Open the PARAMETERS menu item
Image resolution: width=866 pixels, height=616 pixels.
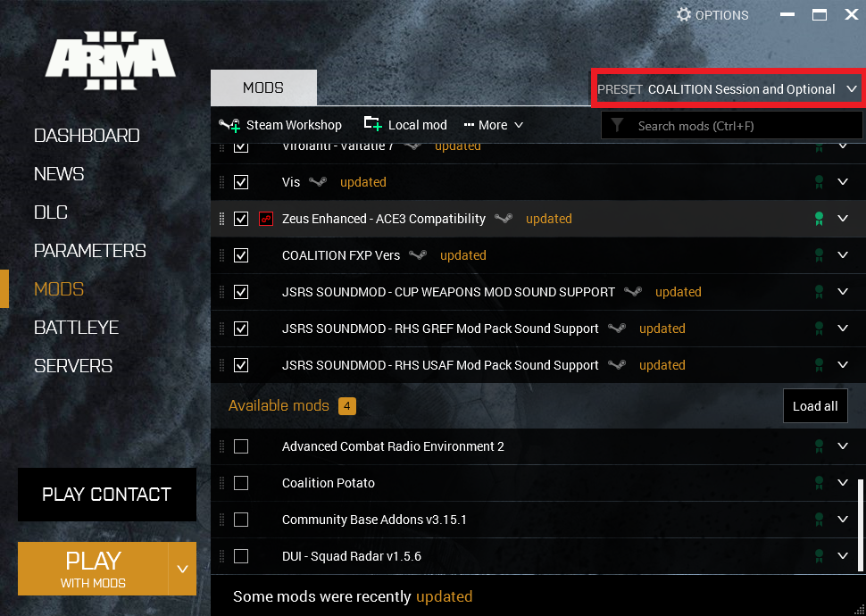(89, 251)
